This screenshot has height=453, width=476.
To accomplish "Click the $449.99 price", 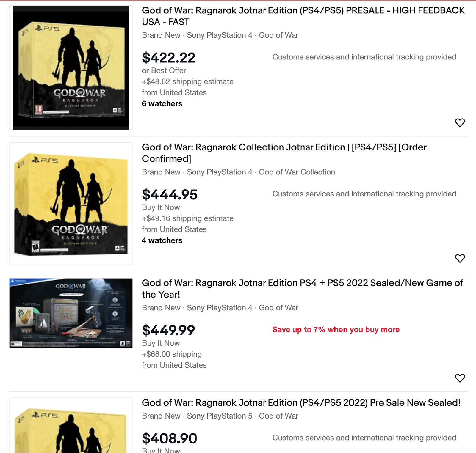I will [168, 330].
